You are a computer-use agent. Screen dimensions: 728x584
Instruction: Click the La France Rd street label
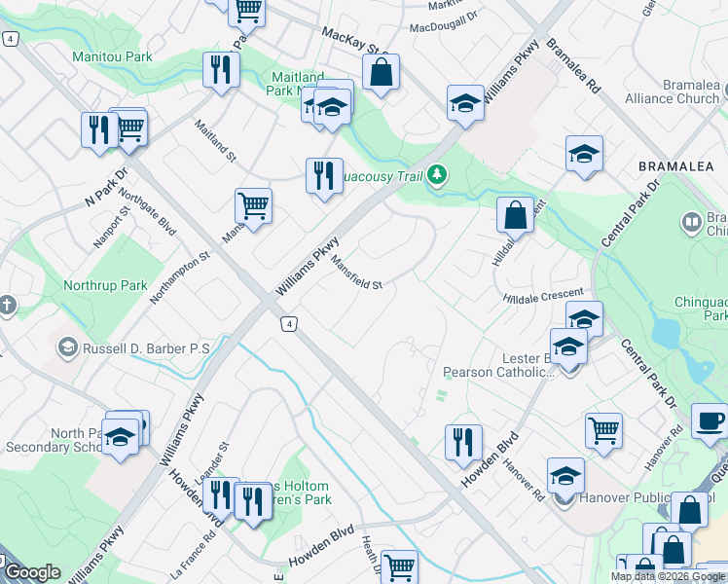pyautogui.click(x=193, y=555)
